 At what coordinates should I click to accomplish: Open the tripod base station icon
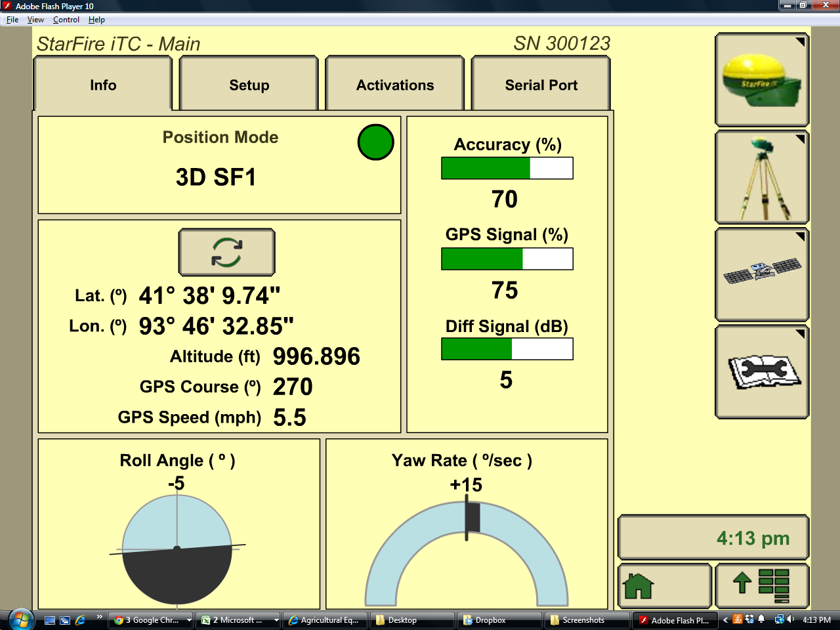tap(762, 177)
